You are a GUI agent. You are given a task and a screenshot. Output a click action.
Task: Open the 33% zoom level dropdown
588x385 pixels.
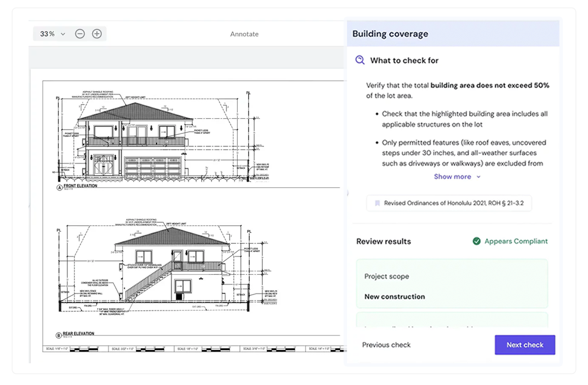52,34
